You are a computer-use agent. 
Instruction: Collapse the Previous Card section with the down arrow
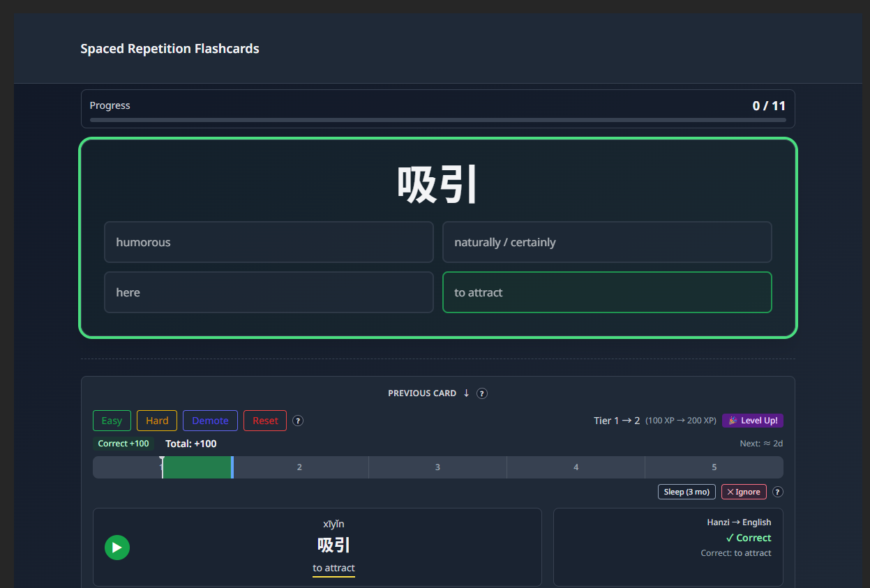(x=467, y=393)
